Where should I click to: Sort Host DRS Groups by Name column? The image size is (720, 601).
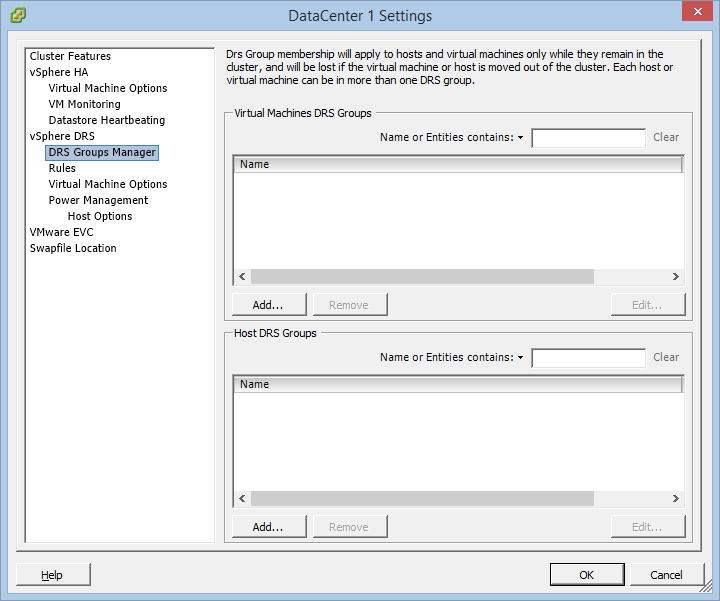click(x=458, y=384)
